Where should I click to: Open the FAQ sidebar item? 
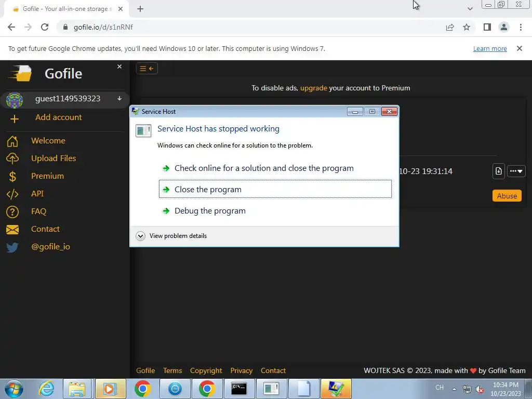pos(38,211)
